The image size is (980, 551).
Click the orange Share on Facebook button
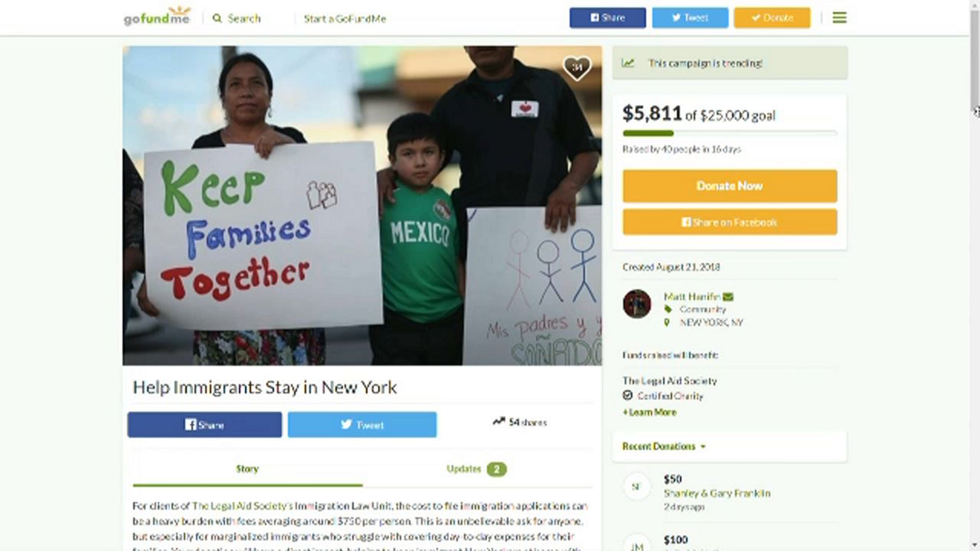click(730, 222)
